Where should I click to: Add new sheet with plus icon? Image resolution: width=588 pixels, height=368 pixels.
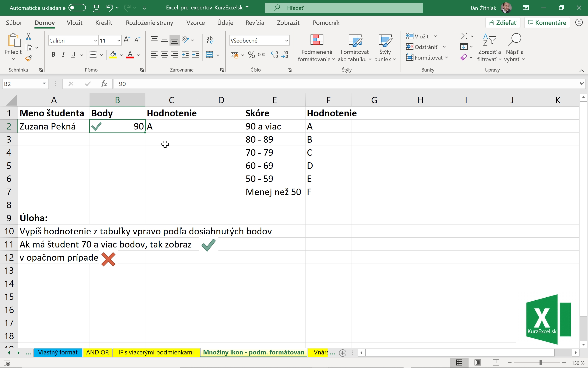(343, 353)
